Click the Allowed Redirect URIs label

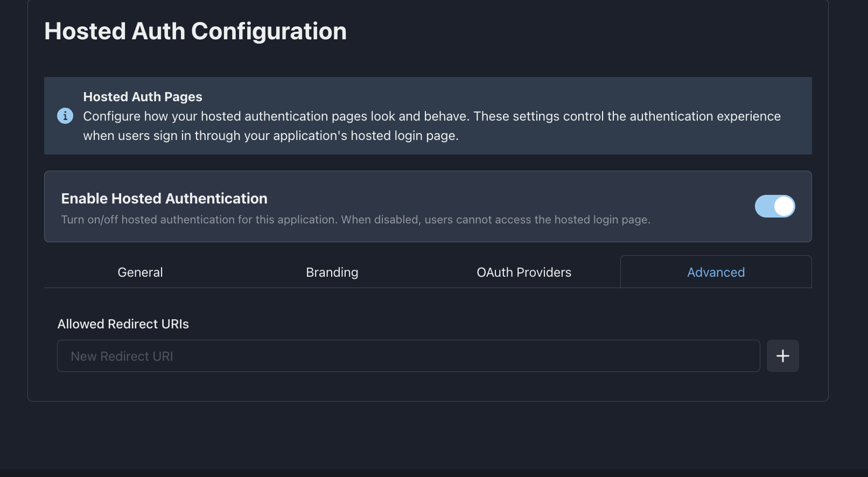pos(123,324)
